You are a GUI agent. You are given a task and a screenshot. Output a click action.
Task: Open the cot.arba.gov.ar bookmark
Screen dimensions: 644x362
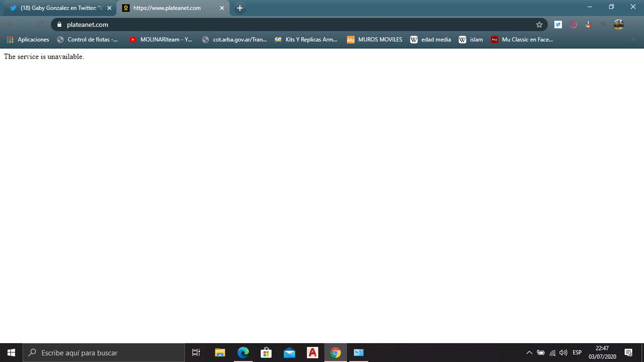pos(234,40)
